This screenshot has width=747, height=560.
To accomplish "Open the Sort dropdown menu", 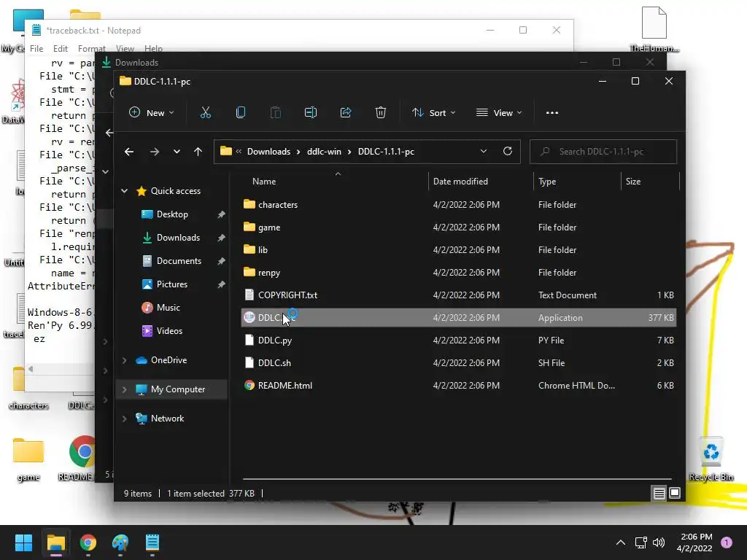I will click(x=433, y=113).
